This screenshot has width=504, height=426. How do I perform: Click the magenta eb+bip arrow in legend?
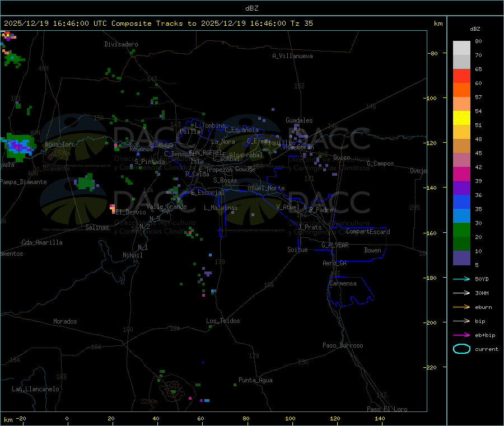(x=461, y=335)
